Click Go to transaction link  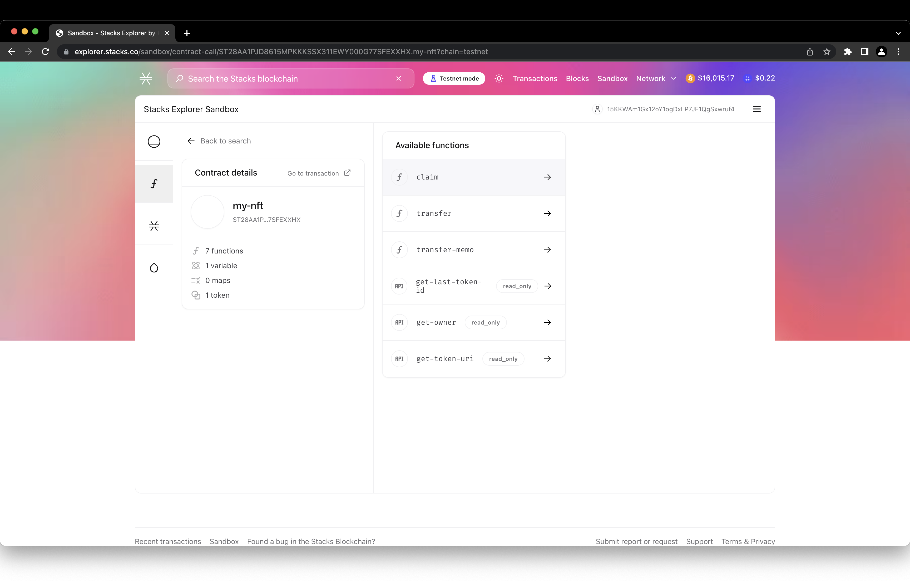coord(319,173)
